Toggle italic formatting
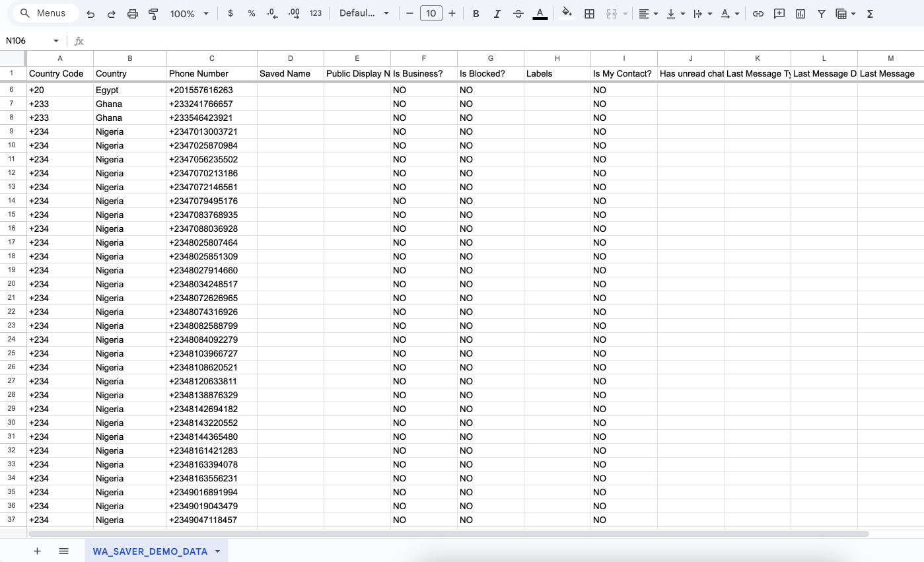The image size is (924, 562). click(497, 13)
